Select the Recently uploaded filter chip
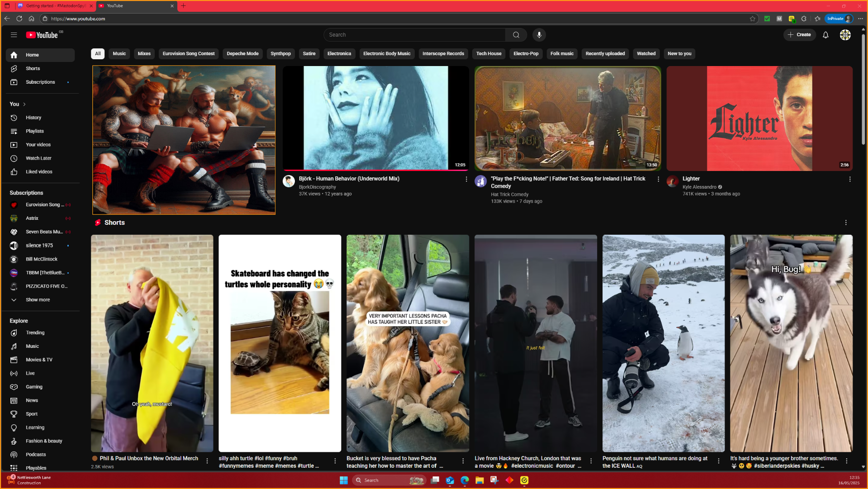868x489 pixels. (x=605, y=53)
